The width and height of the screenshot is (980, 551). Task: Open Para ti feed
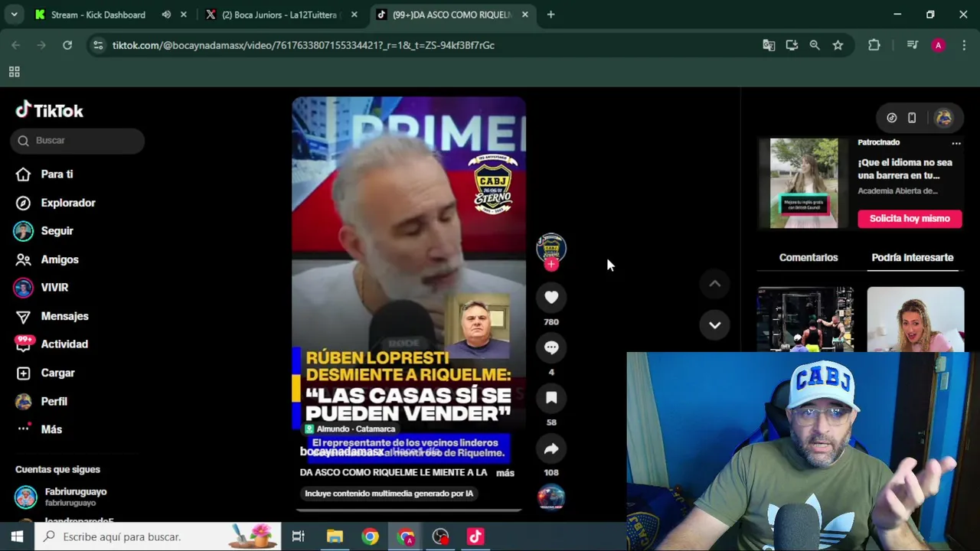pyautogui.click(x=57, y=174)
